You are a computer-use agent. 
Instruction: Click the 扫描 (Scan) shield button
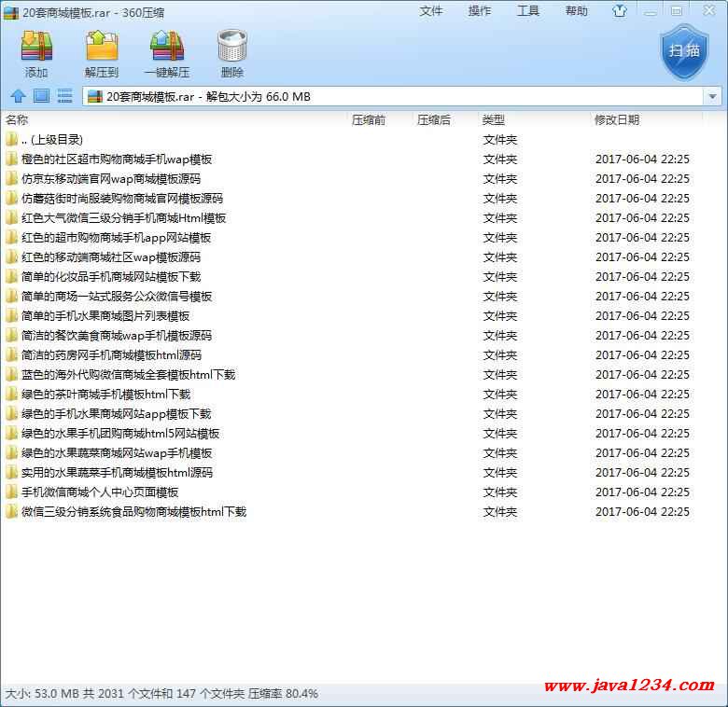pos(684,52)
